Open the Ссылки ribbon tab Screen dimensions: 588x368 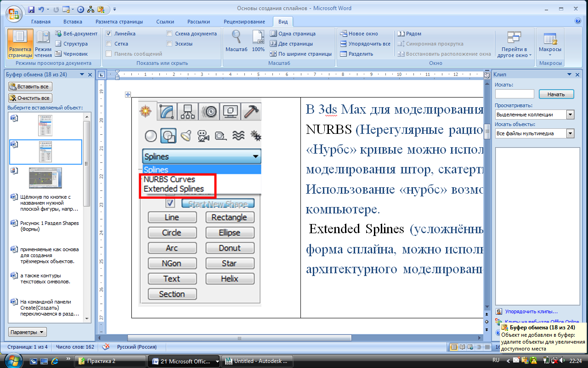165,22
